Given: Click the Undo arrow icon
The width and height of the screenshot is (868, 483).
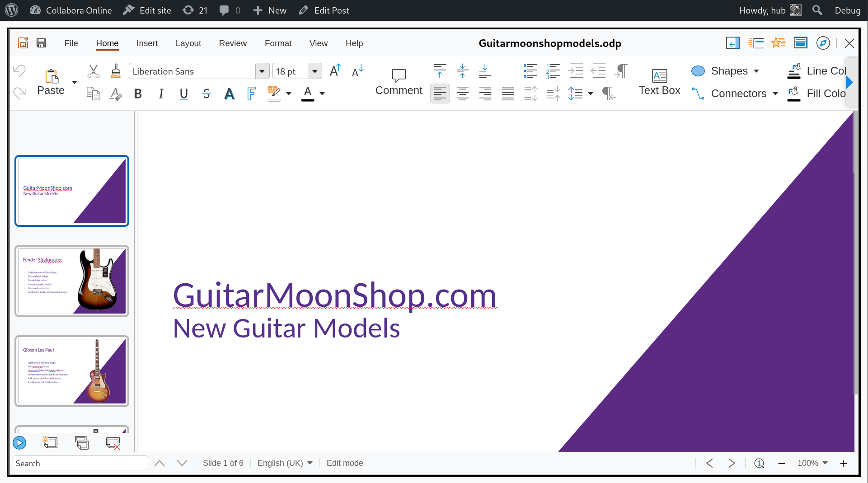Looking at the screenshot, I should [19, 71].
